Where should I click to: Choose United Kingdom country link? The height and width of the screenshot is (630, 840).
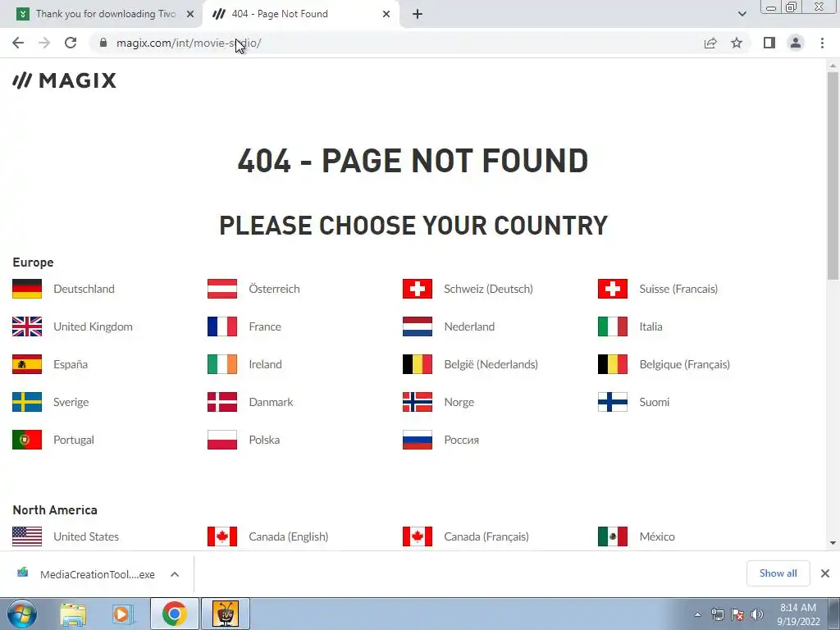click(94, 326)
